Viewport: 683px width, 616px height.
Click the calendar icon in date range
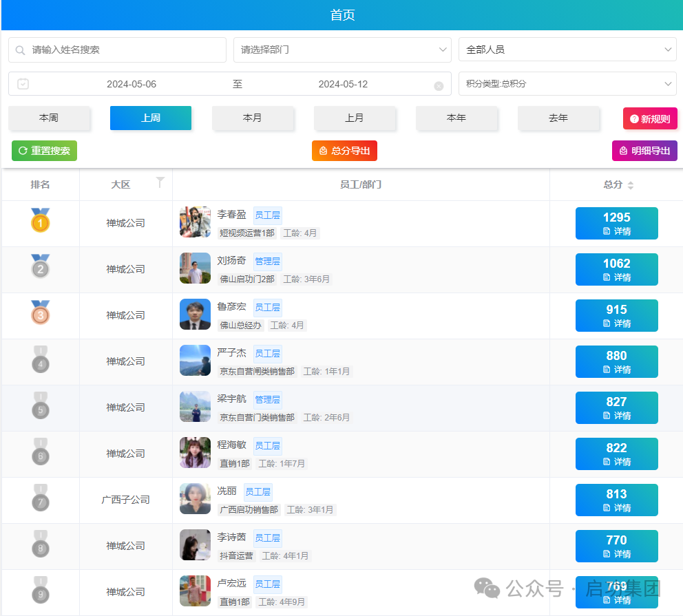click(x=23, y=84)
